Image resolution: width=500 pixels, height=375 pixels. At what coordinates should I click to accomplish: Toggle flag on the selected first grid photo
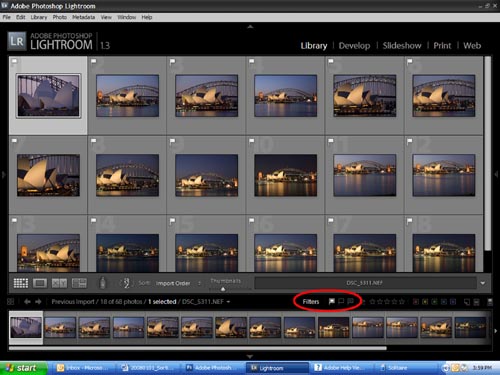[x=14, y=61]
